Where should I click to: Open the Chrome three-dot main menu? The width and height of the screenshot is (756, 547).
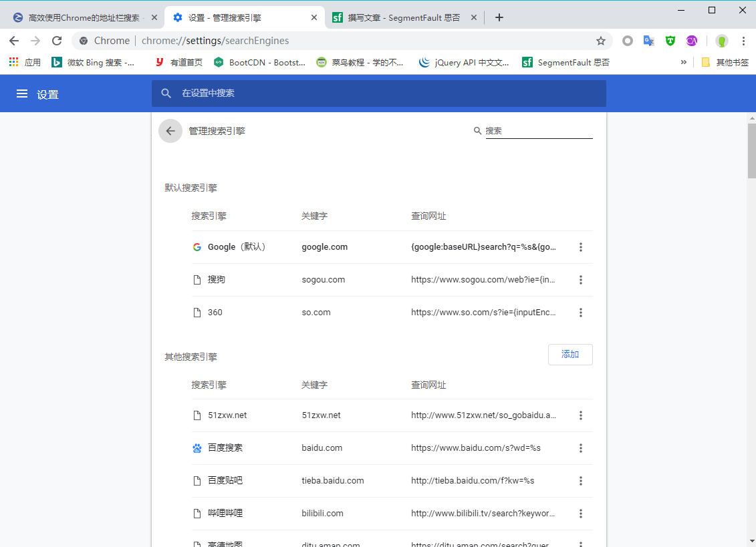[x=743, y=41]
